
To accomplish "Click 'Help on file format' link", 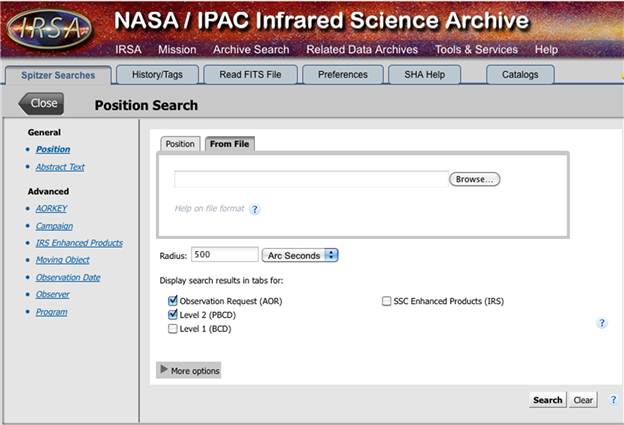I will click(209, 209).
